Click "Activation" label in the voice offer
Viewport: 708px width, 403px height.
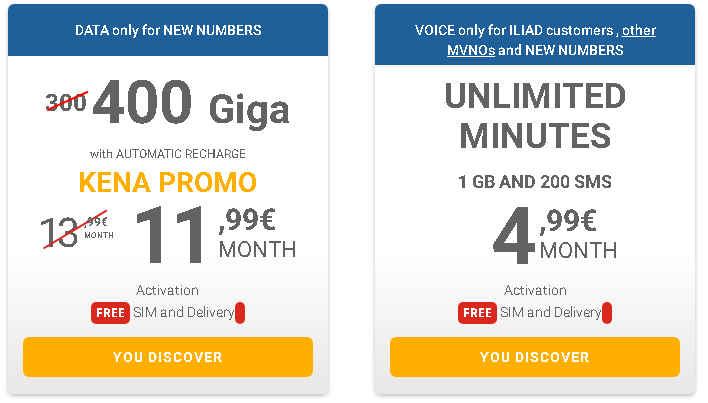point(535,290)
